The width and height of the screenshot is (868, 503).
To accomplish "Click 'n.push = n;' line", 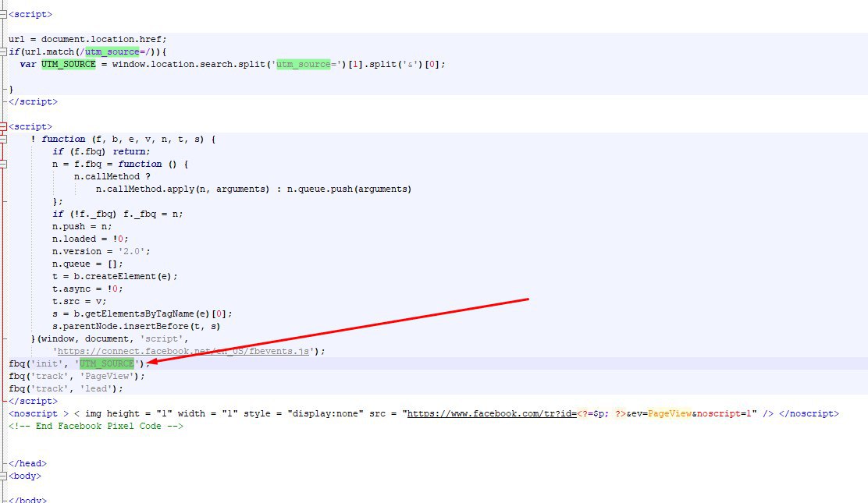I will 82,227.
